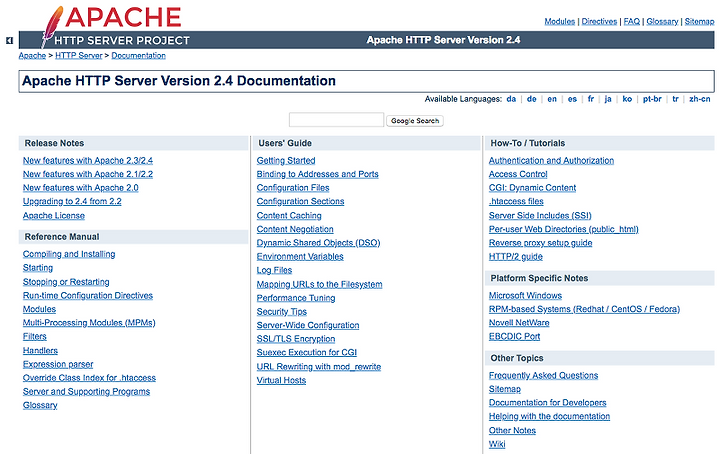Image resolution: width=720 pixels, height=454 pixels.
Task: Switch language to en
Action: point(552,99)
